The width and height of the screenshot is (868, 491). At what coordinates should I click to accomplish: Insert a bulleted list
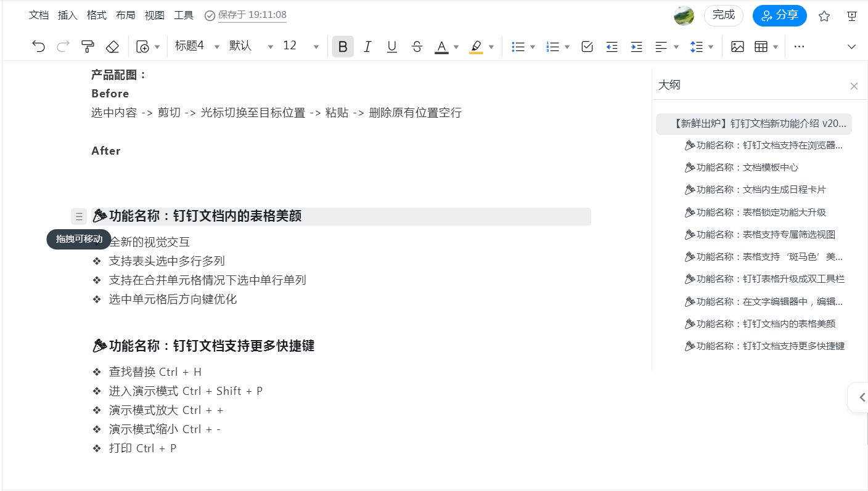pos(518,47)
